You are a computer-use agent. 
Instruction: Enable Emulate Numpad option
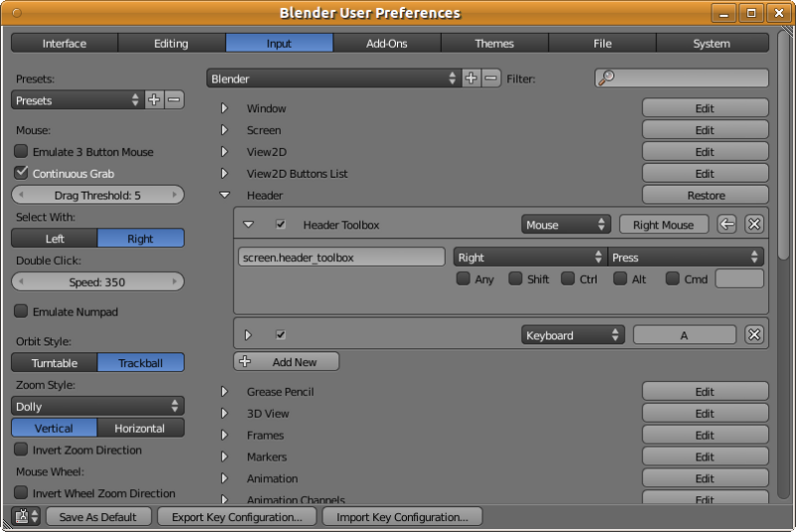coord(21,311)
